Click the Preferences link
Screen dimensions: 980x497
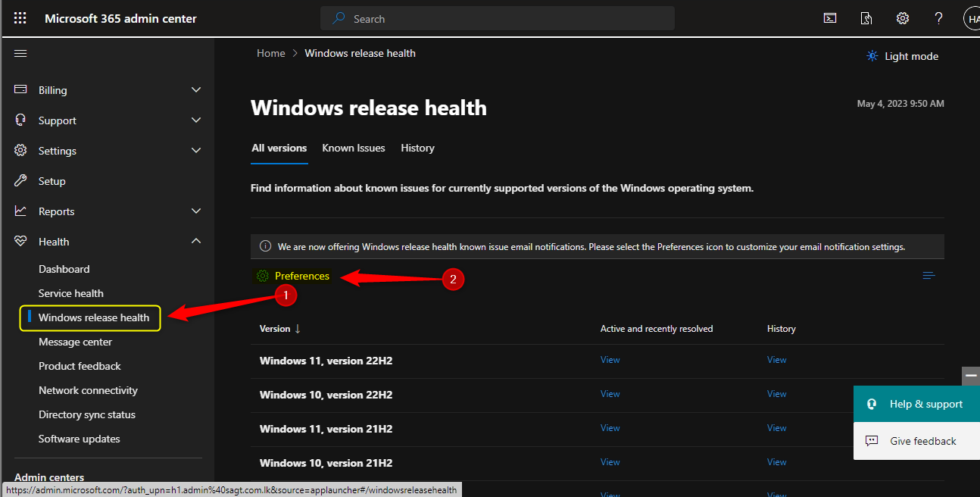(302, 276)
